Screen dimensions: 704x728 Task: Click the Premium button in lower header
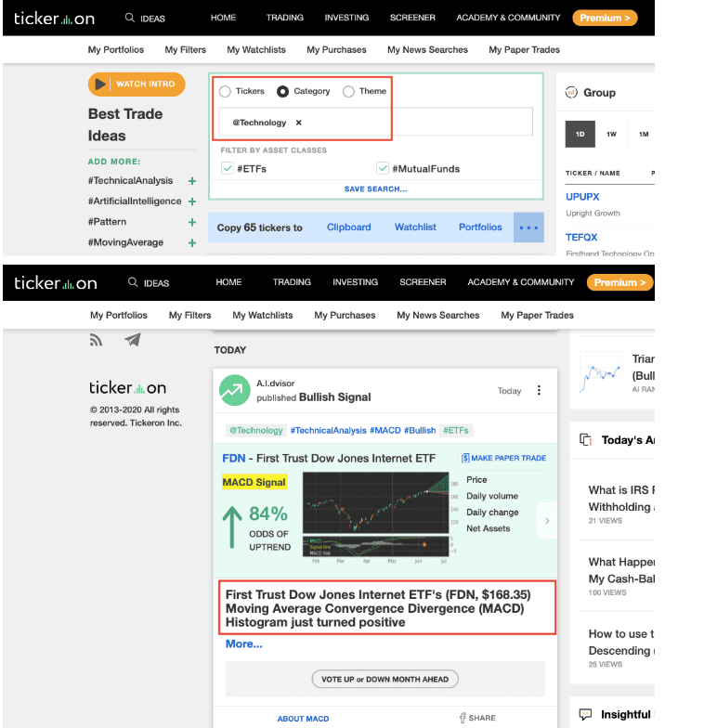click(x=620, y=282)
